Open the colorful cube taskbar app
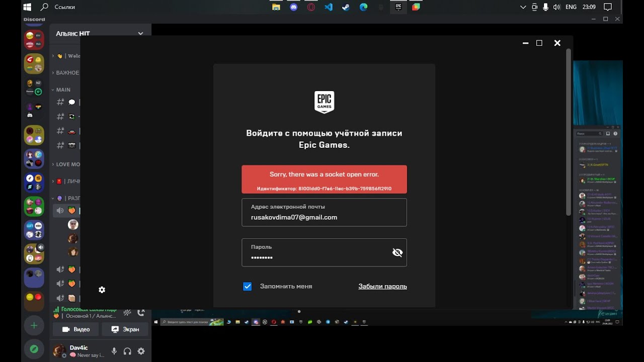644x362 pixels. (x=416, y=7)
